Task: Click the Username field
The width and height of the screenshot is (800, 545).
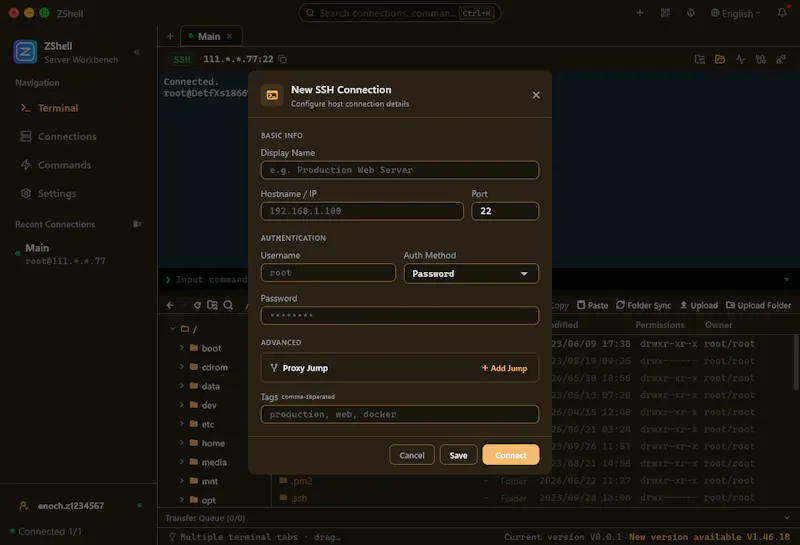Action: (328, 272)
